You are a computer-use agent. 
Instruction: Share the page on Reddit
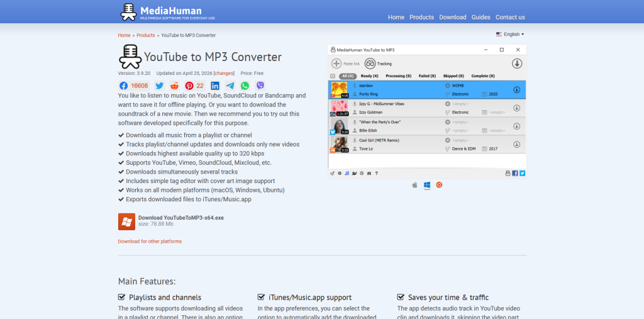(175, 86)
